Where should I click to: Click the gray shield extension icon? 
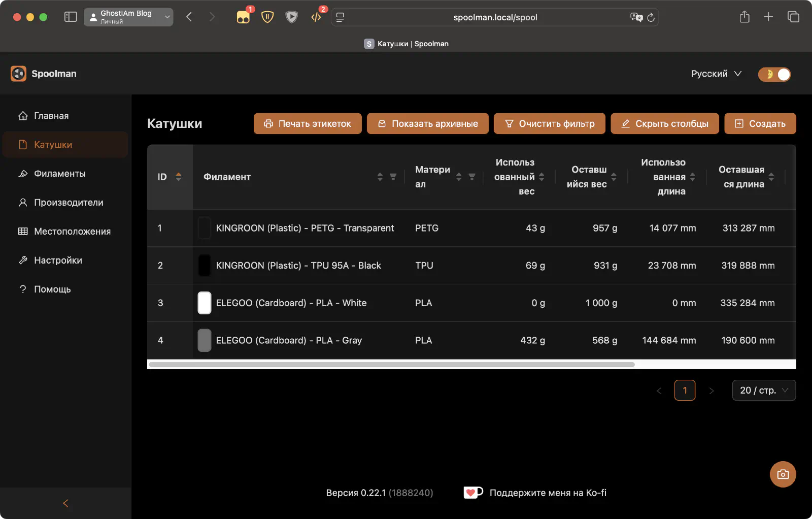292,17
